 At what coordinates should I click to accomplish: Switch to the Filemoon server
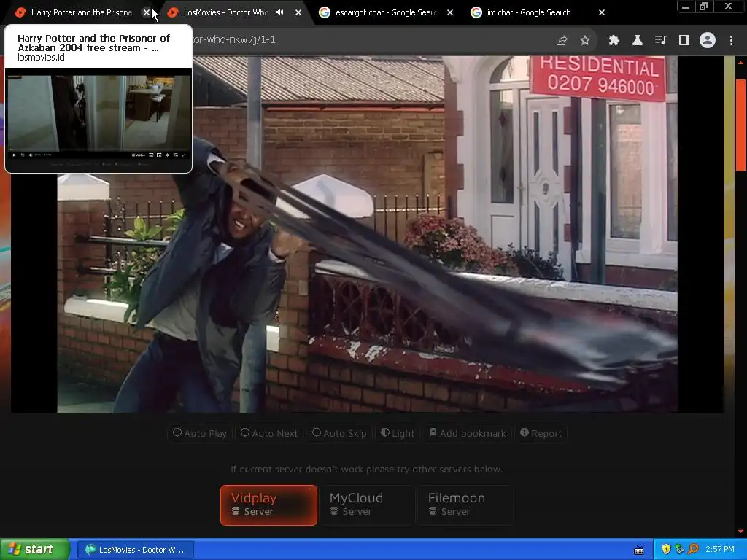[466, 505]
